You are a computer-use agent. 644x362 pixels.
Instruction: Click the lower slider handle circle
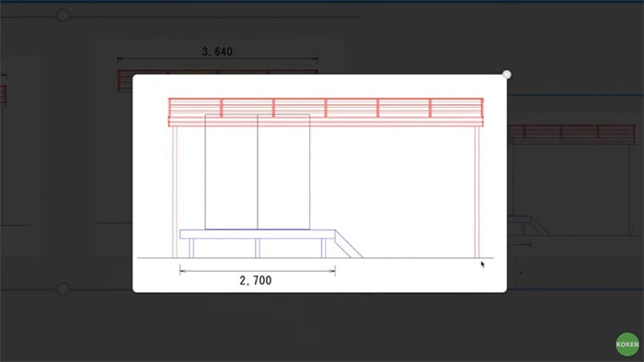tap(63, 289)
